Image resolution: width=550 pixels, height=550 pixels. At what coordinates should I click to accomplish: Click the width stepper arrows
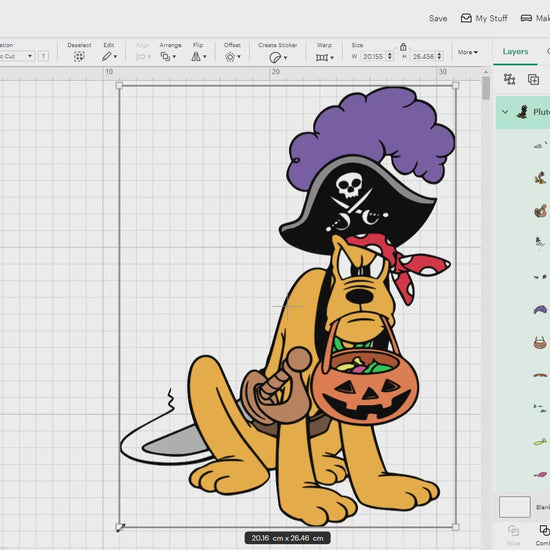[389, 56]
